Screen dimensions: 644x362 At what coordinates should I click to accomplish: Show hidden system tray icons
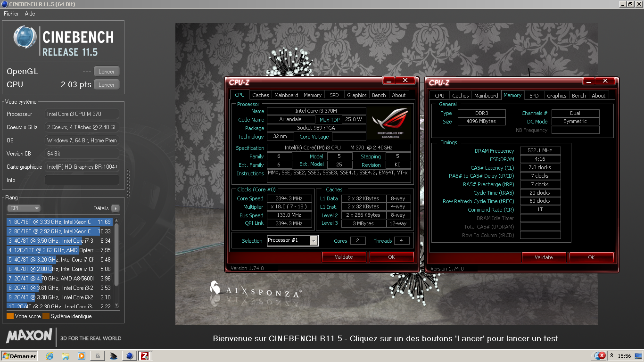[612, 356]
